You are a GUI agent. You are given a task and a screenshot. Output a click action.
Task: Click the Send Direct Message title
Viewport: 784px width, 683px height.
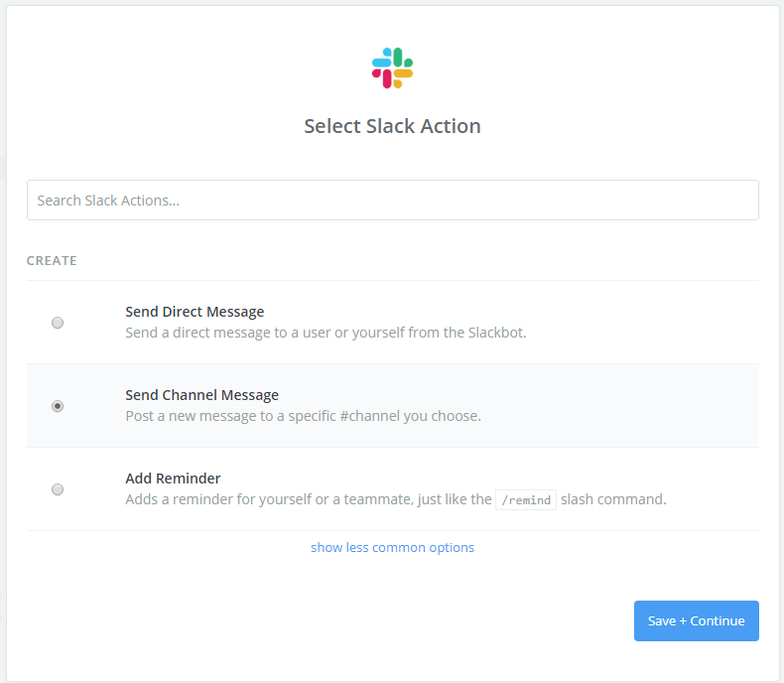(x=195, y=312)
